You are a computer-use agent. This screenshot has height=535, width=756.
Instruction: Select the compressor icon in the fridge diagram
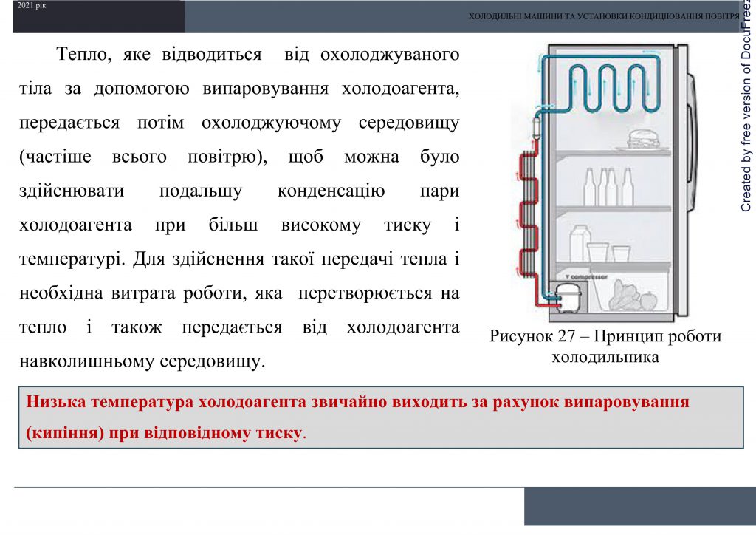click(x=568, y=297)
